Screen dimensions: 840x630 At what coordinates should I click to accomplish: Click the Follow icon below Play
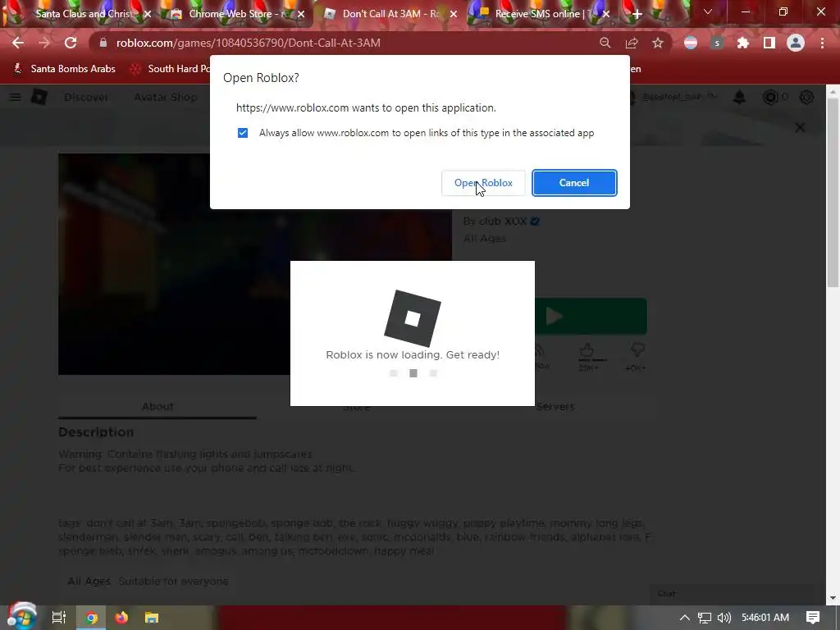click(x=541, y=351)
